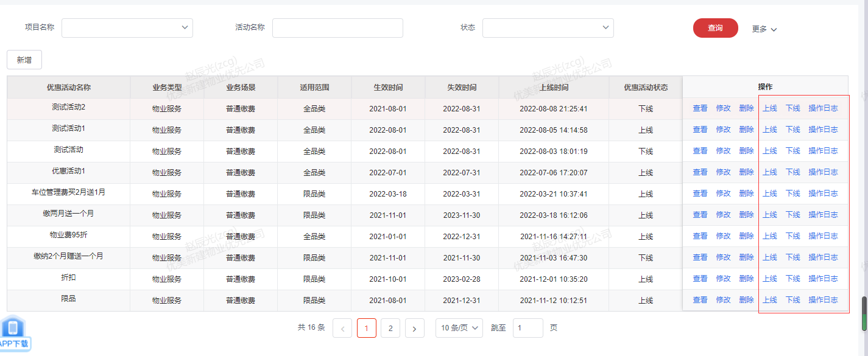Click 查看 for 测试活动2 row
This screenshot has width=868, height=356.
pyautogui.click(x=700, y=108)
